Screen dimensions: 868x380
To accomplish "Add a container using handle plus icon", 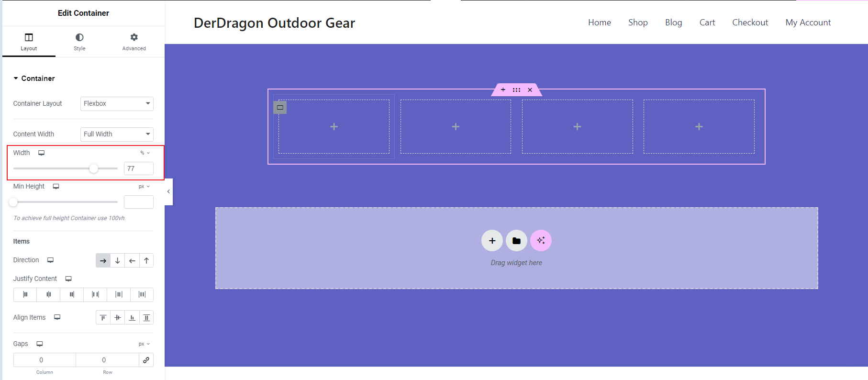I will coord(503,89).
